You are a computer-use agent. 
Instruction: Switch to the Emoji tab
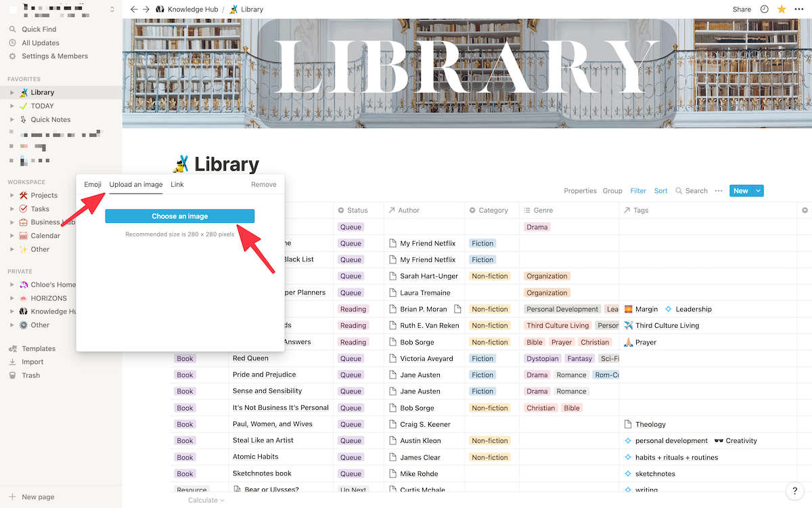(93, 184)
